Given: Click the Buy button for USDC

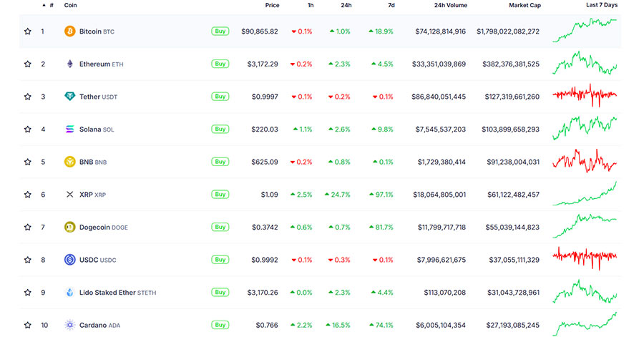Looking at the screenshot, I should coord(220,260).
